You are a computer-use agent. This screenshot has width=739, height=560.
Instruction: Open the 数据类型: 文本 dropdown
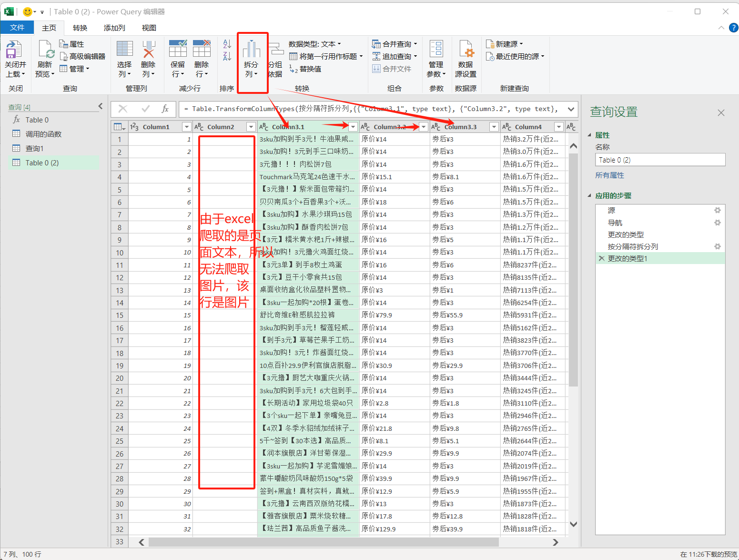315,44
